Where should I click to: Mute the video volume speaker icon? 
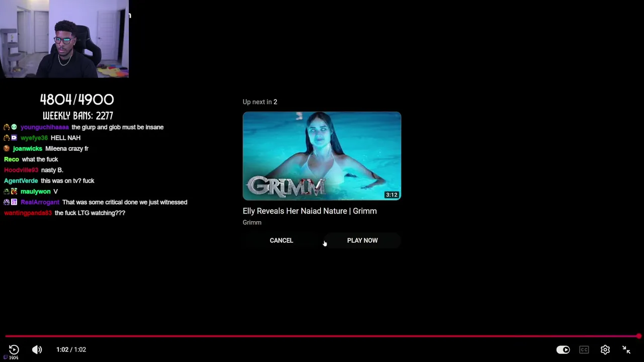pyautogui.click(x=37, y=349)
